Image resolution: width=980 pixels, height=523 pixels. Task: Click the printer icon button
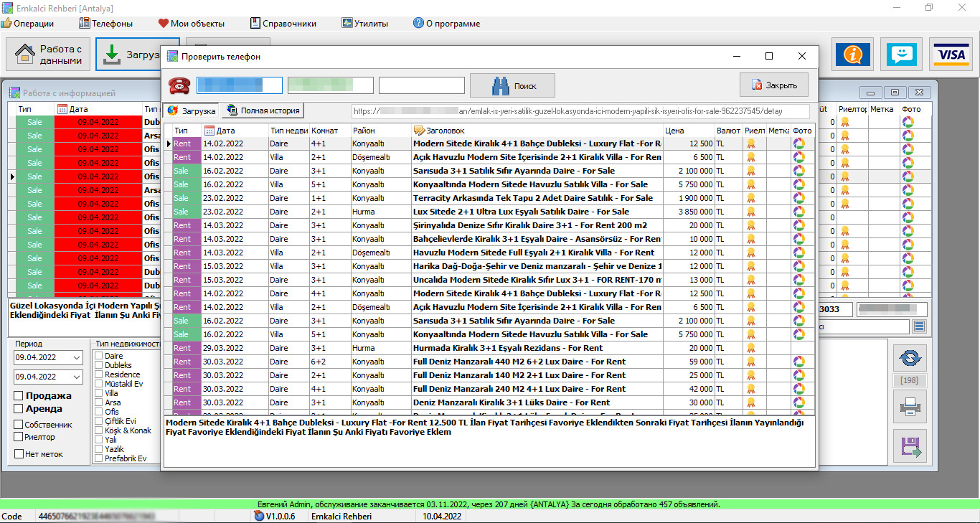pyautogui.click(x=910, y=407)
